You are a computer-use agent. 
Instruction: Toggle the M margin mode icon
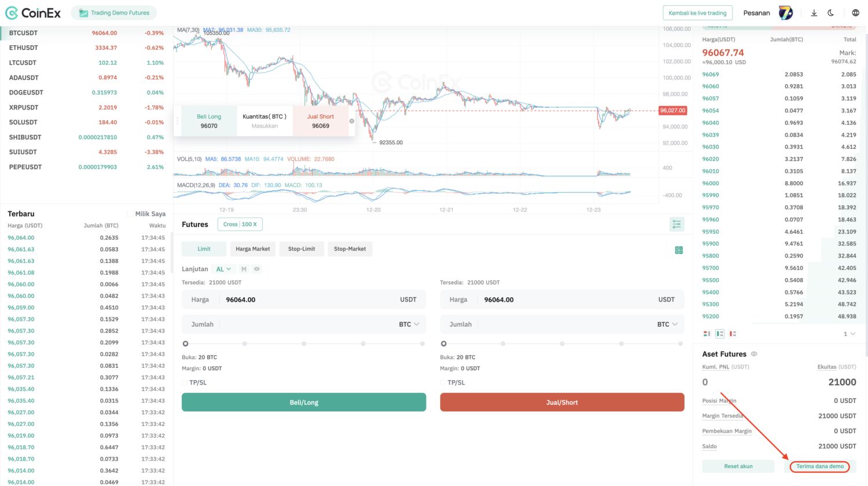click(x=244, y=269)
